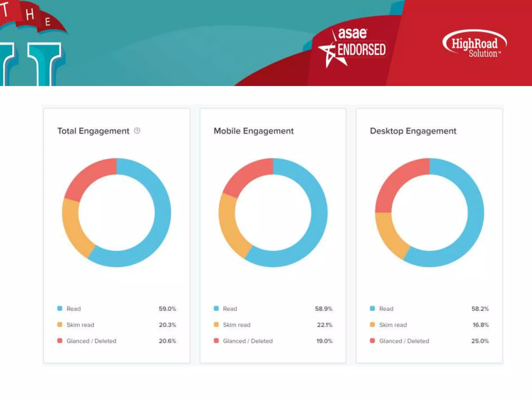Click orange Skim read marker in Total Engagement
Viewport: 532px width, 399px height.
pos(60,324)
